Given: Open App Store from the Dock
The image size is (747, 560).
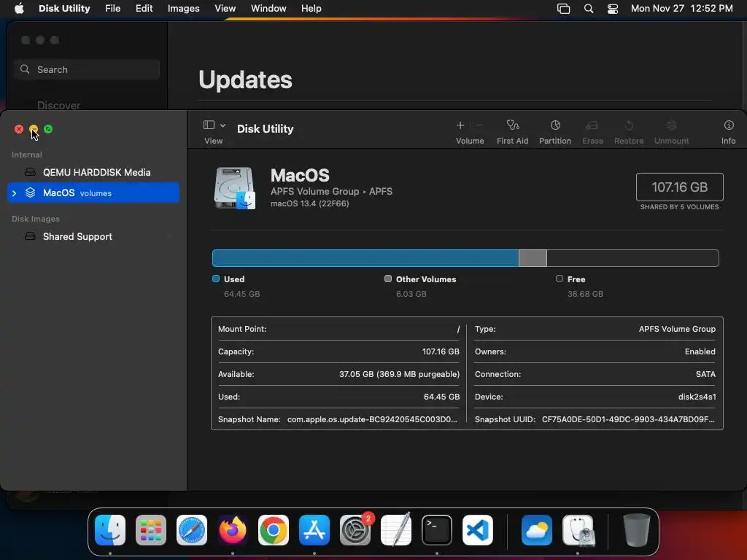Looking at the screenshot, I should (x=314, y=530).
